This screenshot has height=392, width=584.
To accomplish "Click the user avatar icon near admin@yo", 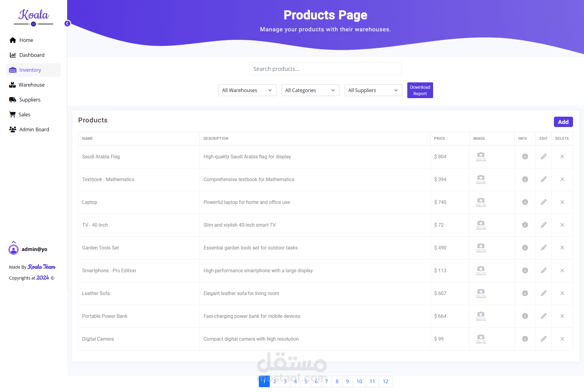I will tap(13, 249).
